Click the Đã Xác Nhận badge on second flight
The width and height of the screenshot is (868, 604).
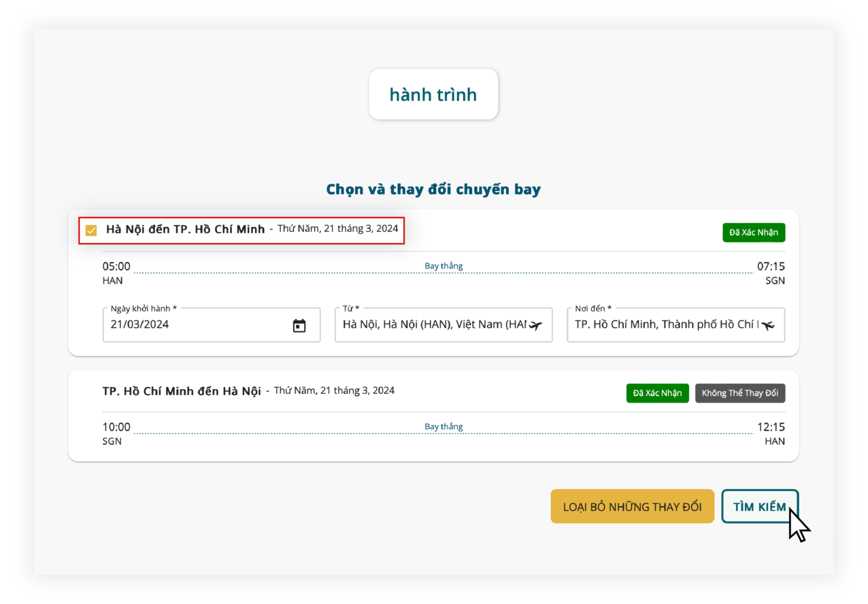tap(657, 392)
